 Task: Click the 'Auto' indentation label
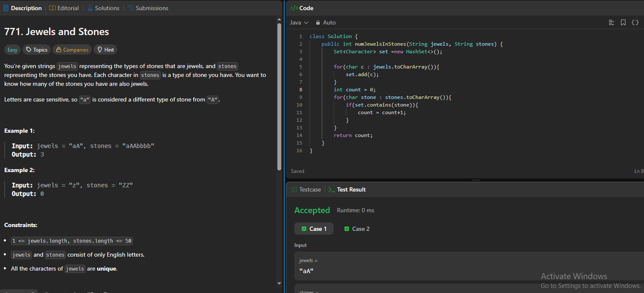pos(330,23)
